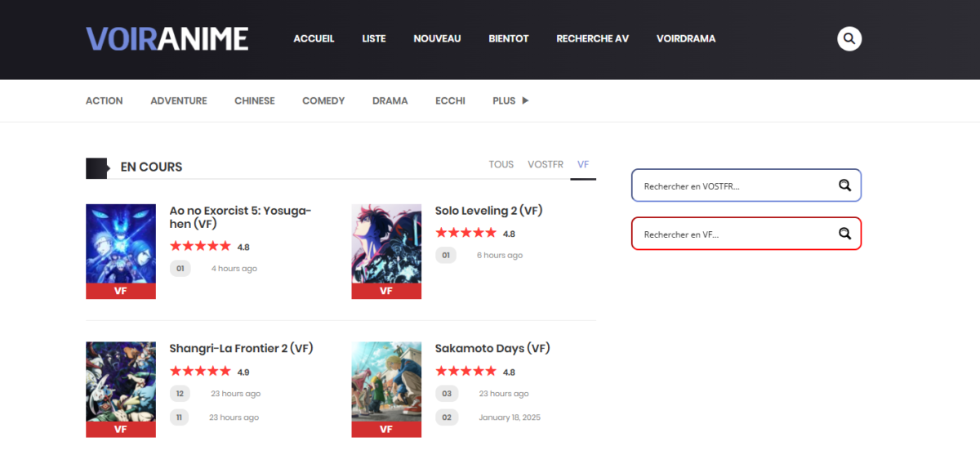The image size is (980, 455).
Task: Browse the ACTION genre
Action: click(105, 100)
